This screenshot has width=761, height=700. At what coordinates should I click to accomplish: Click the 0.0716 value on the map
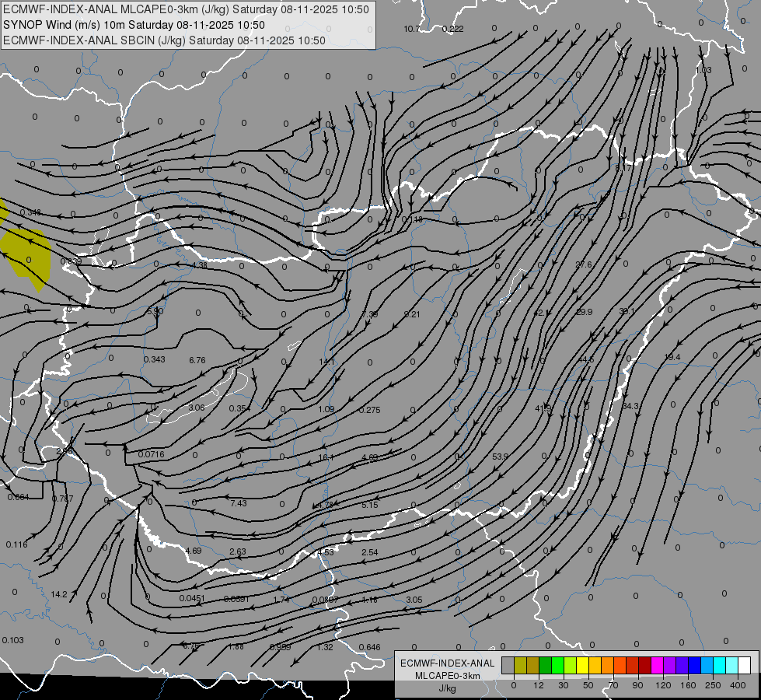(x=151, y=455)
